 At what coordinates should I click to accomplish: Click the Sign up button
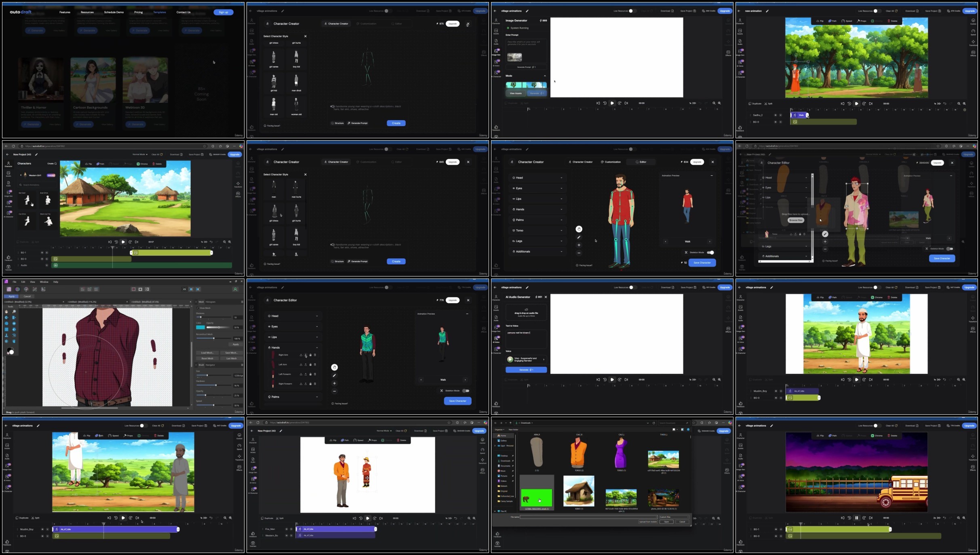223,12
